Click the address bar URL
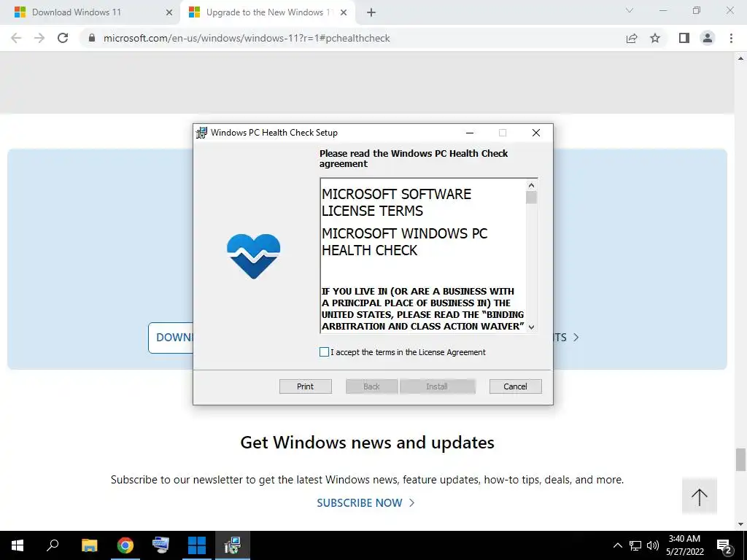Screen dimensions: 747x560 pyautogui.click(x=247, y=38)
